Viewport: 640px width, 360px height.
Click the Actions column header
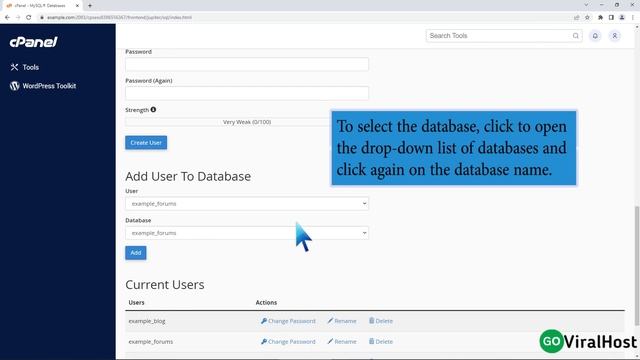point(266,302)
